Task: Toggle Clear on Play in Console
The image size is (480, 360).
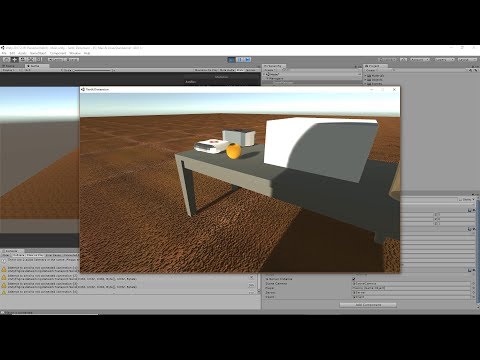Action: click(35, 255)
